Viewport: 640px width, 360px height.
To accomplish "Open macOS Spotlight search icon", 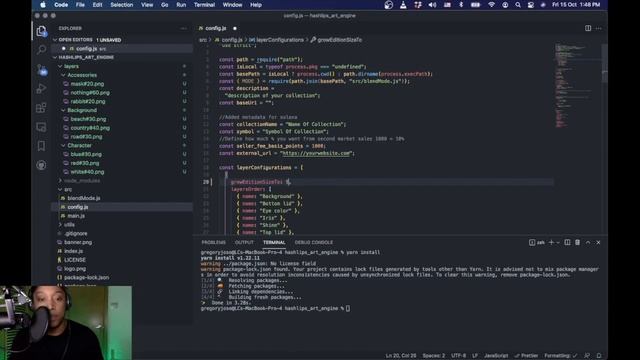I will point(518,5).
